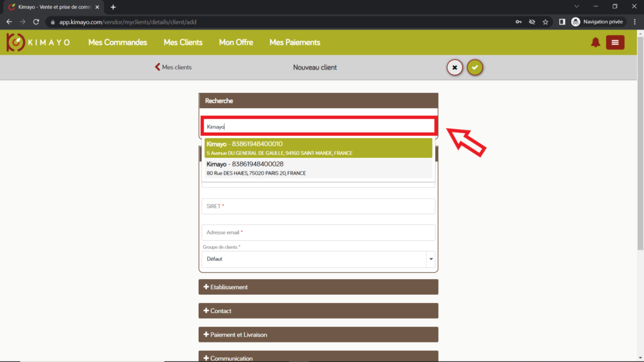The image size is (644, 362).
Task: Cancel new client with the X button
Action: click(x=454, y=67)
